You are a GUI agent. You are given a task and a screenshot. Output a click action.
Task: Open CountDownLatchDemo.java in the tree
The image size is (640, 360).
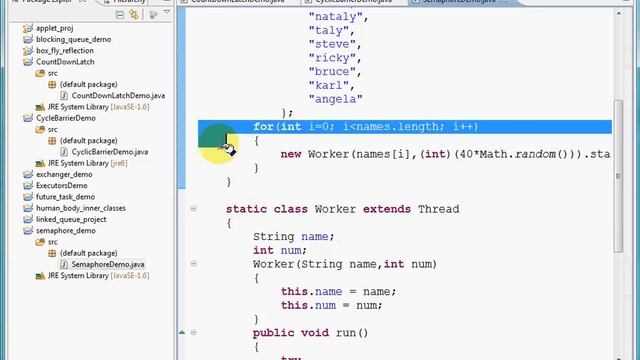(x=118, y=96)
